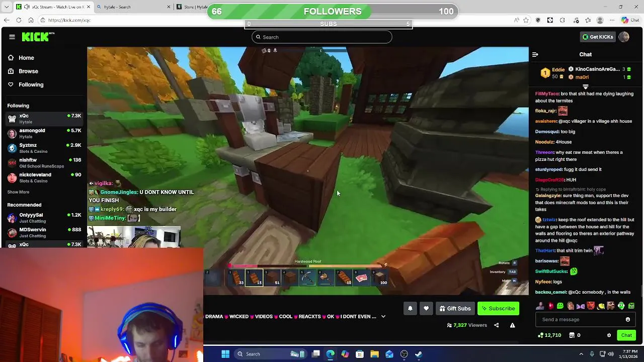Open Syztmz channel in Following list
Image resolution: width=644 pixels, height=362 pixels.
pyautogui.click(x=44, y=148)
